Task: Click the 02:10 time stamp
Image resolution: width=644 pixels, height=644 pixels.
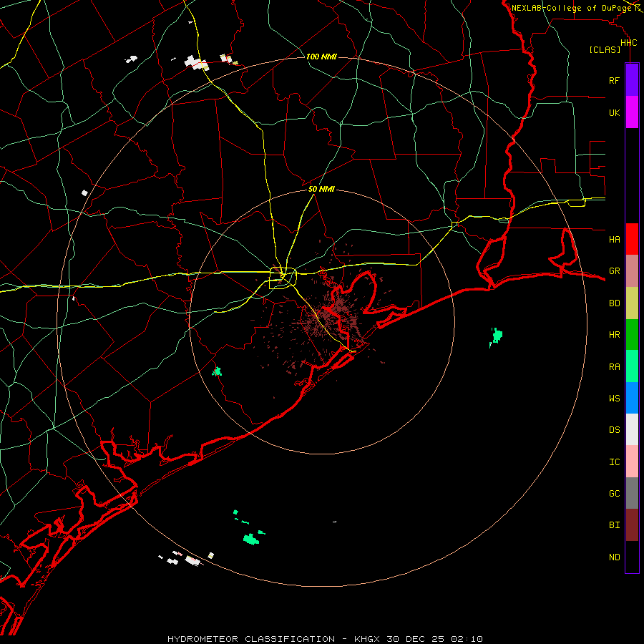Action: coord(466,639)
